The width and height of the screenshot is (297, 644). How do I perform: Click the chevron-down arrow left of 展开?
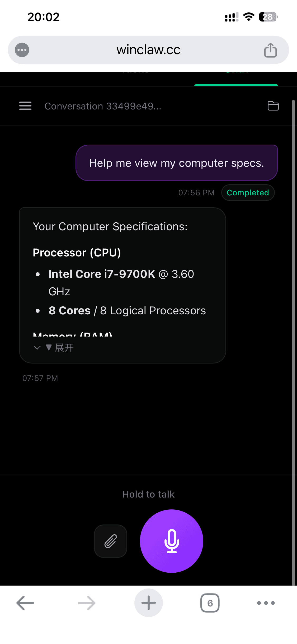[x=37, y=348]
